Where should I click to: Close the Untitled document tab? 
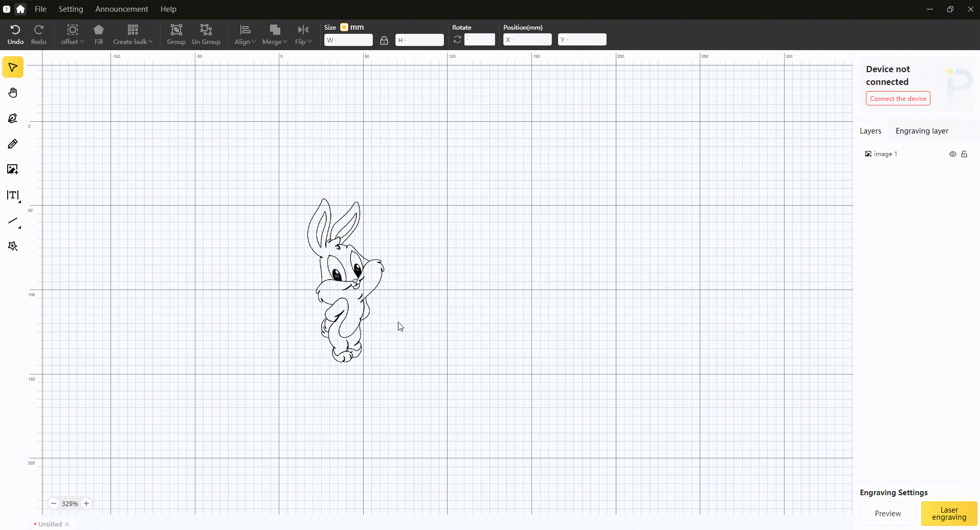click(x=67, y=524)
